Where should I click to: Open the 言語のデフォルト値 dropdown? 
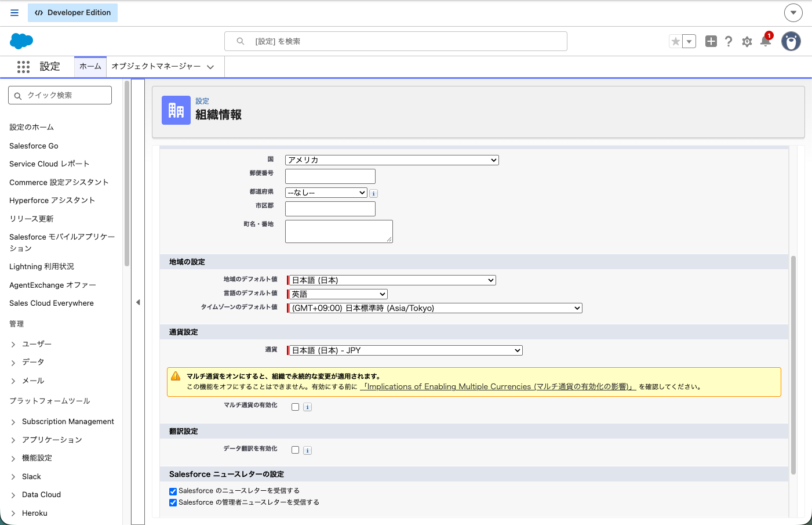tap(338, 294)
